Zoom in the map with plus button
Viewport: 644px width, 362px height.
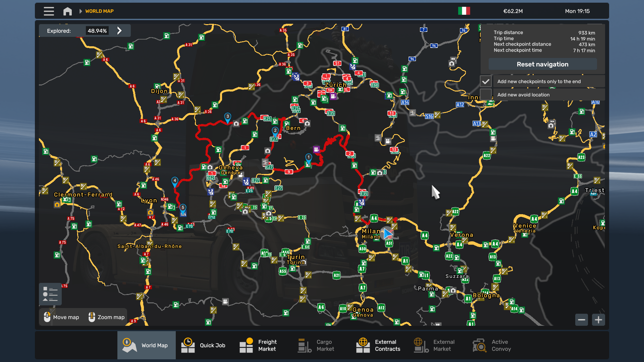pyautogui.click(x=598, y=320)
